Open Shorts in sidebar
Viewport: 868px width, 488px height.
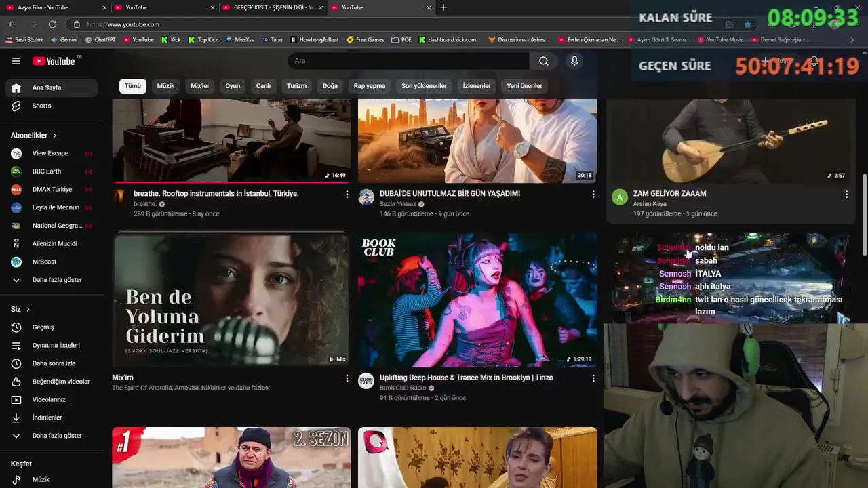click(x=52, y=106)
